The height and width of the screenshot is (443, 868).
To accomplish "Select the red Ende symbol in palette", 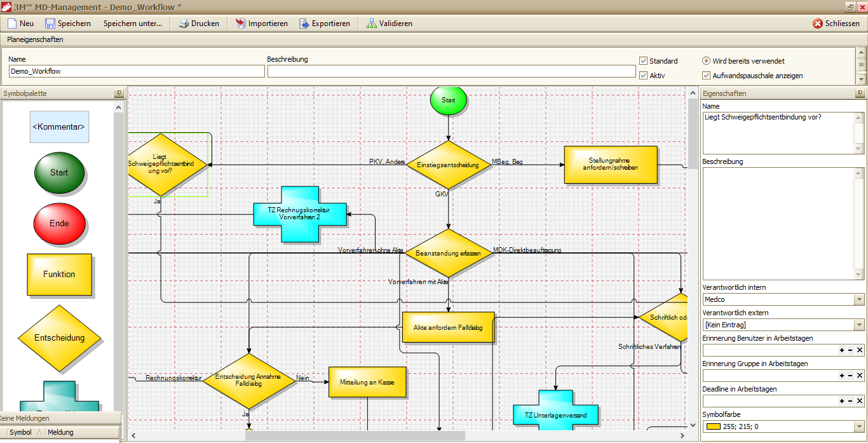I will 59,223.
